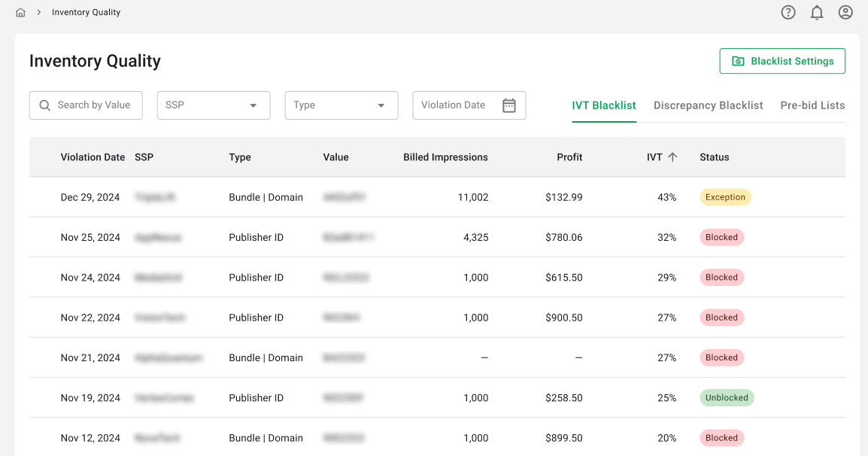Viewport: 868px width, 456px height.
Task: Click the IVT sort arrow icon
Action: tap(672, 157)
